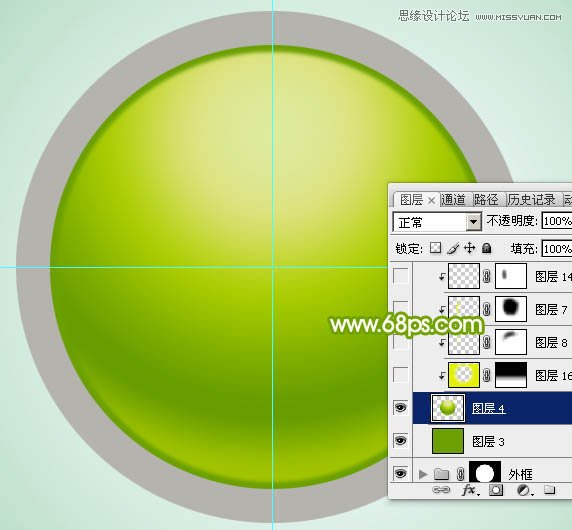Click mask link chain of 图层 16

point(486,375)
